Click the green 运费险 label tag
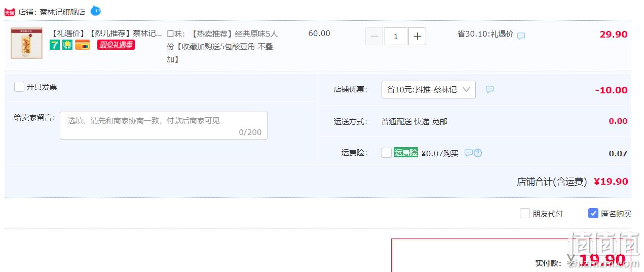This screenshot has width=644, height=272. (x=406, y=152)
